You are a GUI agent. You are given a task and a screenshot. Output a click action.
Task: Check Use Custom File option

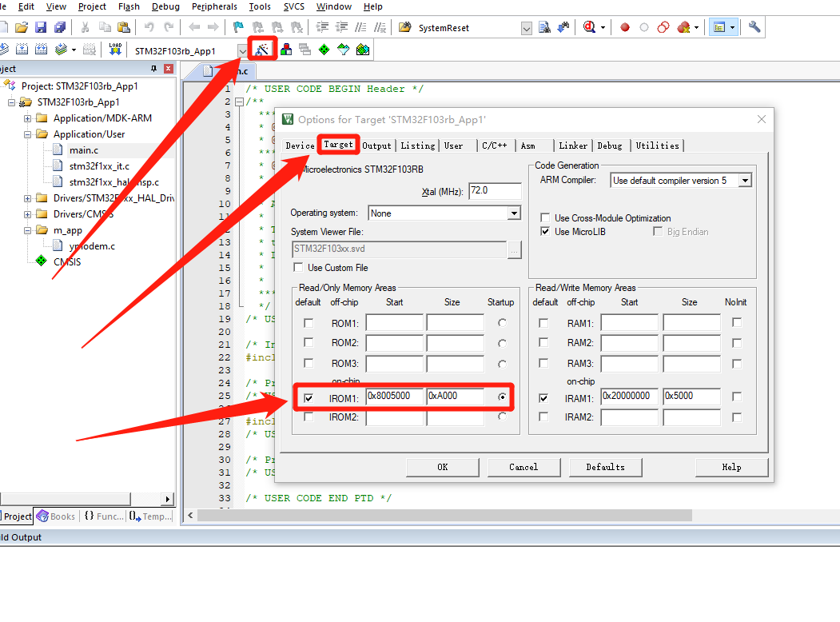click(x=298, y=267)
